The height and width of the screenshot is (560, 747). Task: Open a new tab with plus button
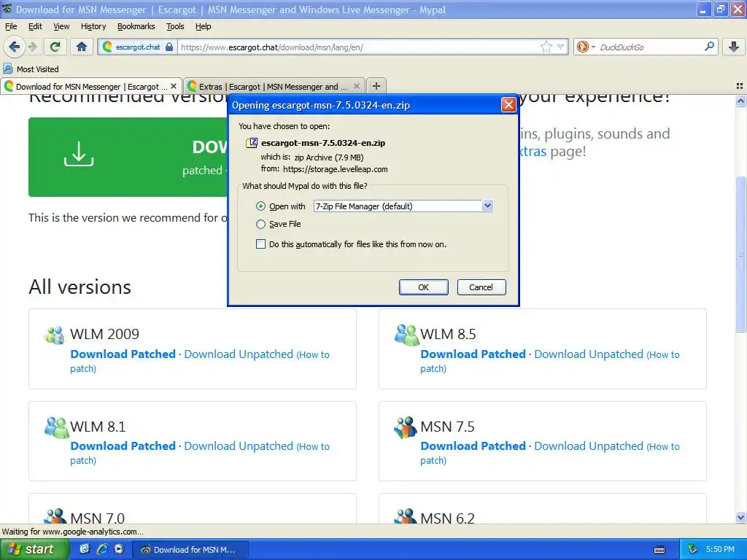click(x=376, y=86)
